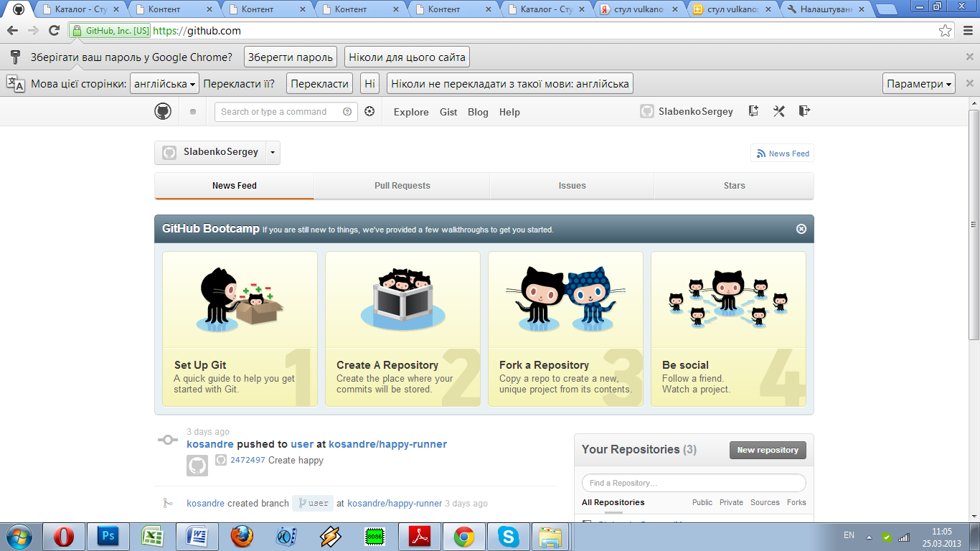The height and width of the screenshot is (551, 980).
Task: Open the notifications indicator dot
Action: point(192,112)
